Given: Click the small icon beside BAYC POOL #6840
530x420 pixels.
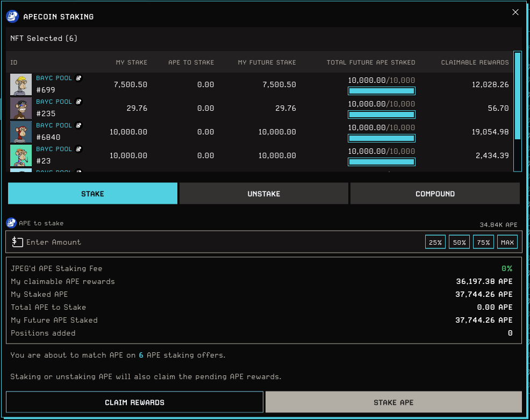Looking at the screenshot, I should pos(78,126).
